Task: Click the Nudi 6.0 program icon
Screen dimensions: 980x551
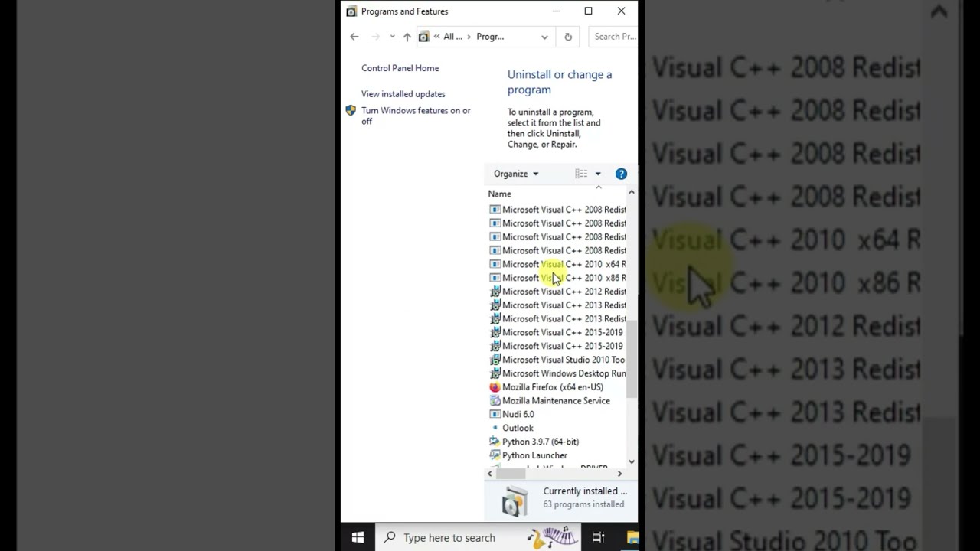Action: 495,415
